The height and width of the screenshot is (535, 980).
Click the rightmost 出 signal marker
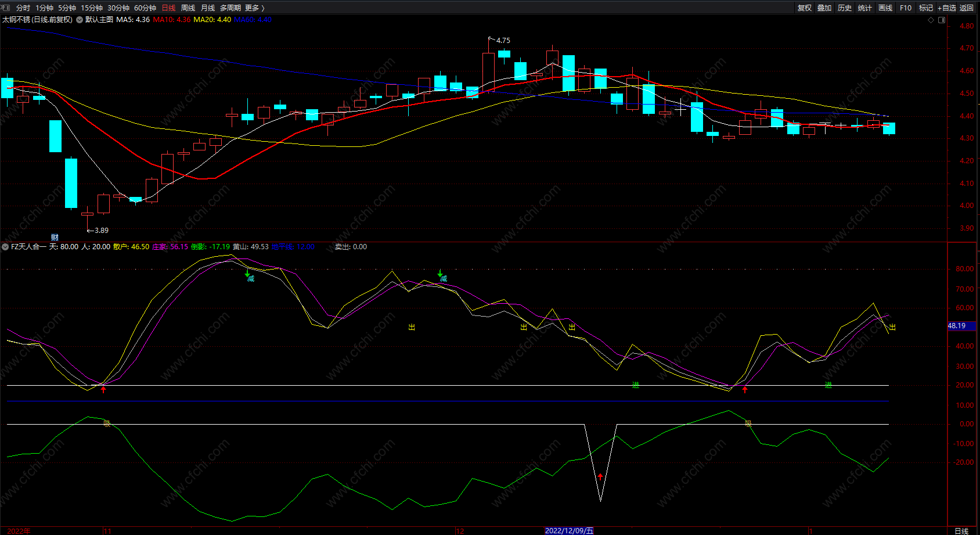(x=892, y=327)
